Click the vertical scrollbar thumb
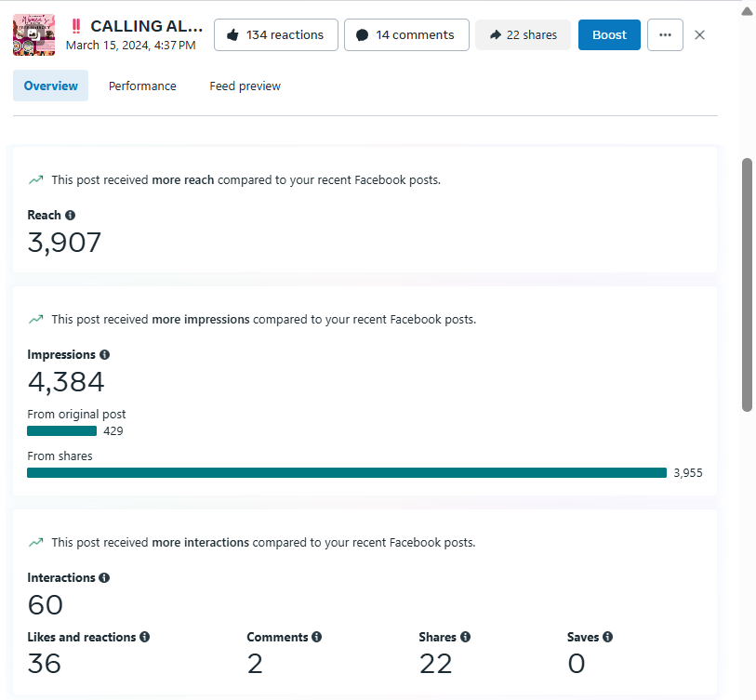This screenshot has width=756, height=700. (747, 284)
